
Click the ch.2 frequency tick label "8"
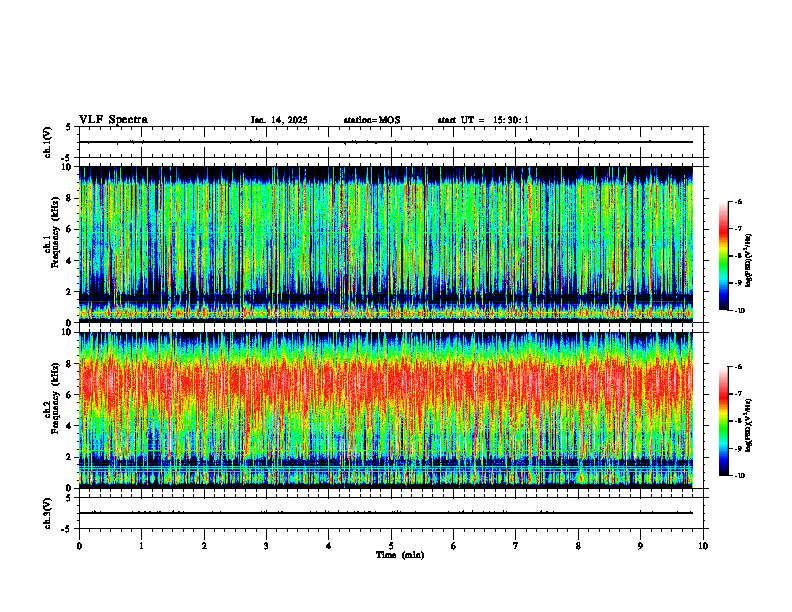71,364
